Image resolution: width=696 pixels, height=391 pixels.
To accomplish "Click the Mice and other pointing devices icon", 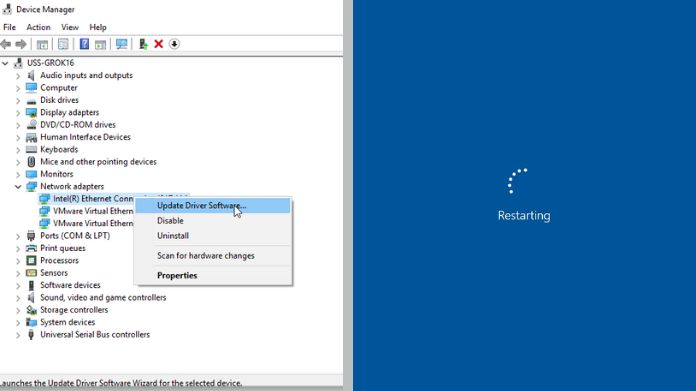I will point(31,162).
